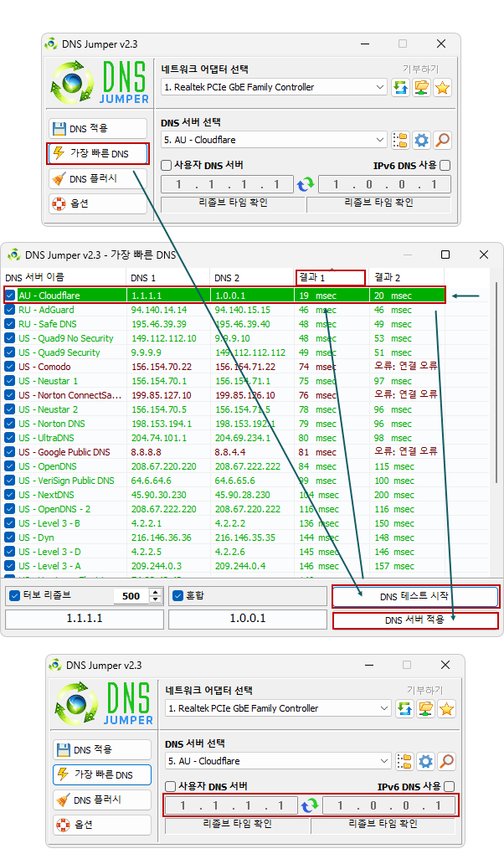Sort by '결과 2' column header
This screenshot has height=864, width=504.
coord(407,277)
